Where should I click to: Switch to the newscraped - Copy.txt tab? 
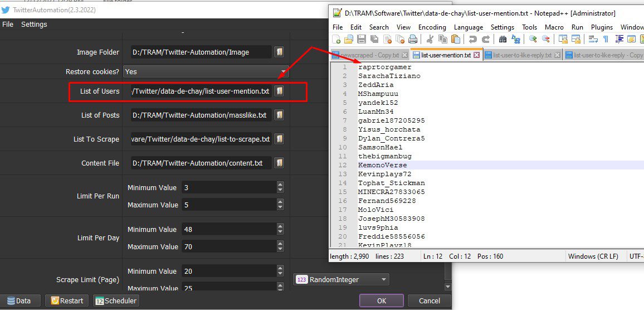tap(370, 55)
